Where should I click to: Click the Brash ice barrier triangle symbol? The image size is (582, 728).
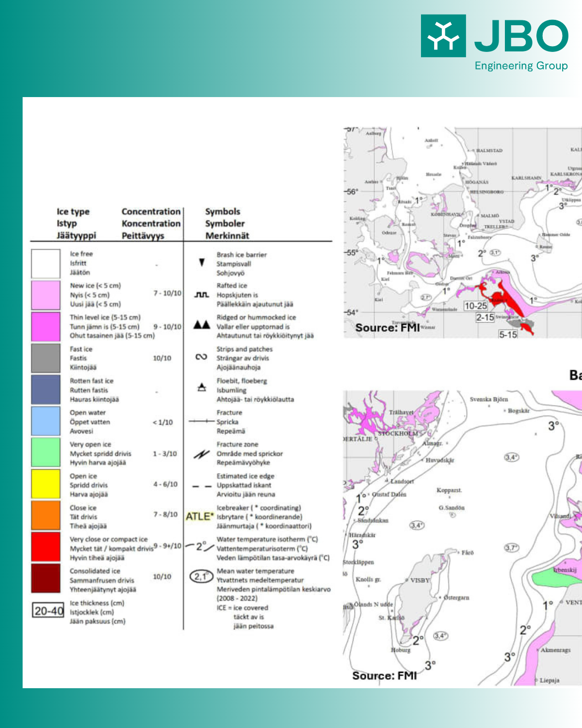coord(202,263)
